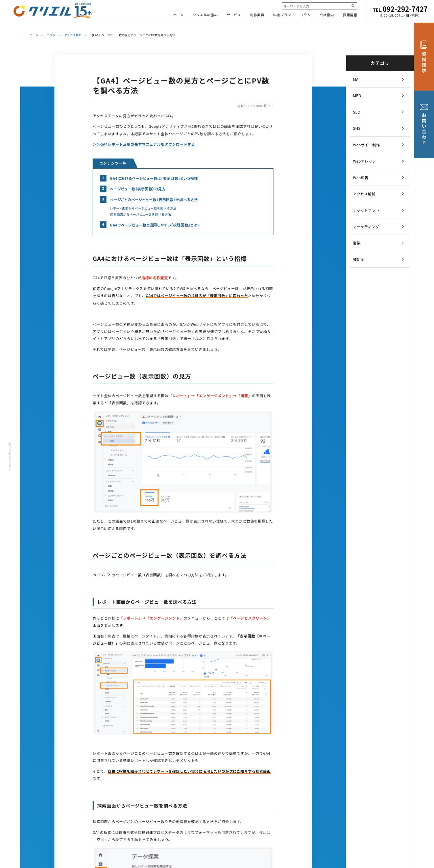Open the 補助金 category
This screenshot has width=434, height=868.
click(x=380, y=259)
